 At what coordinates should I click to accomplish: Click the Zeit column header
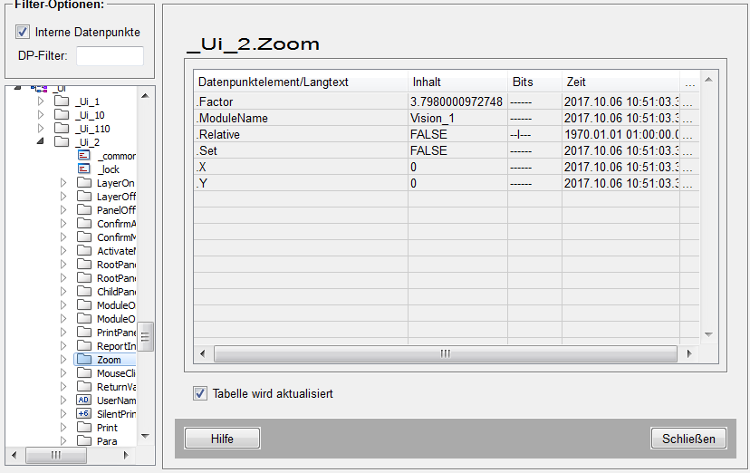(x=620, y=82)
